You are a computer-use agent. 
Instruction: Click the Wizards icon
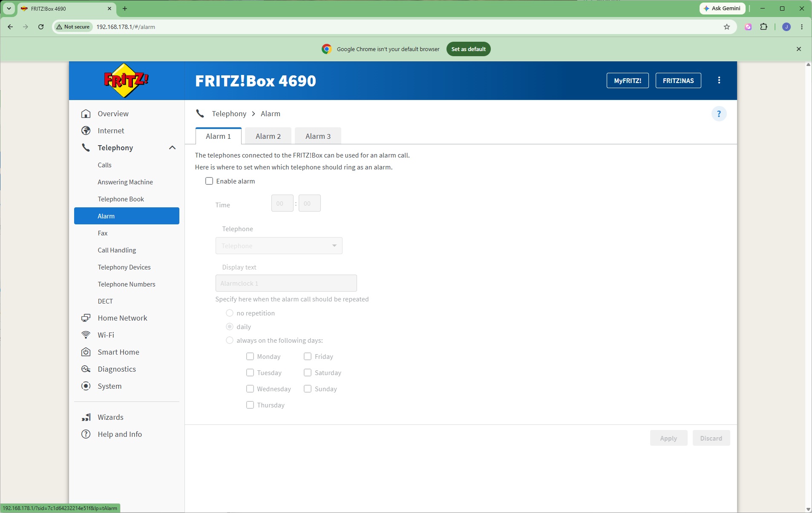click(x=86, y=417)
